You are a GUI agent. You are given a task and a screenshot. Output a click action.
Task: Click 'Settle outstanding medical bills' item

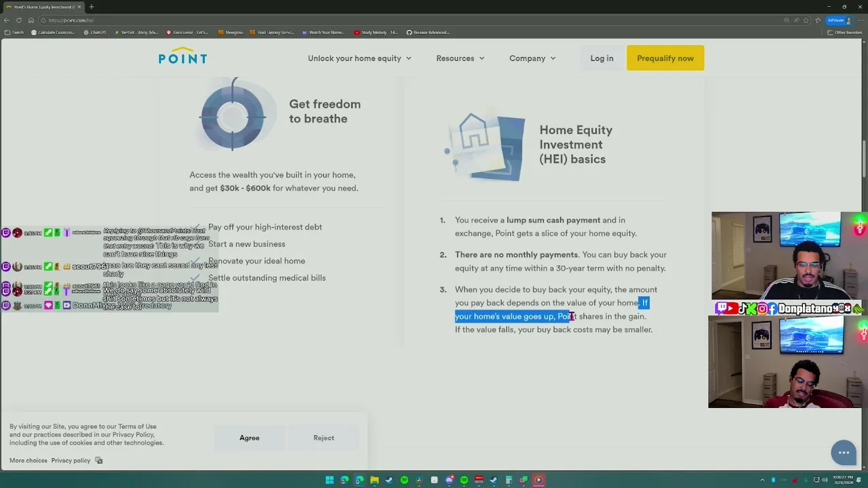point(267,278)
